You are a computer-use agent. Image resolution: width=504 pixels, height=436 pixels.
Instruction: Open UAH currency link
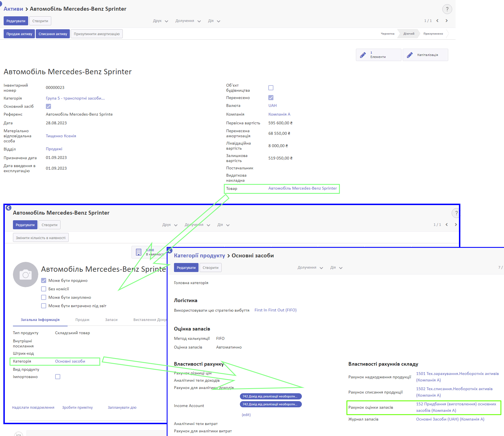tap(273, 105)
